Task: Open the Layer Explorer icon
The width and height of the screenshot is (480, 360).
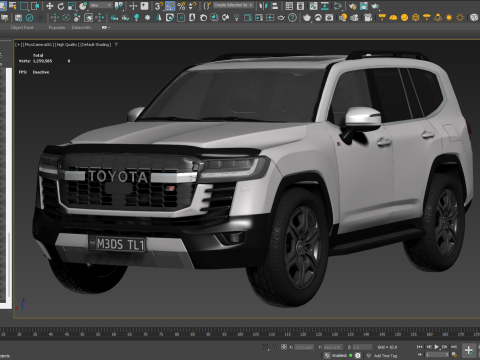Action: click(x=300, y=6)
